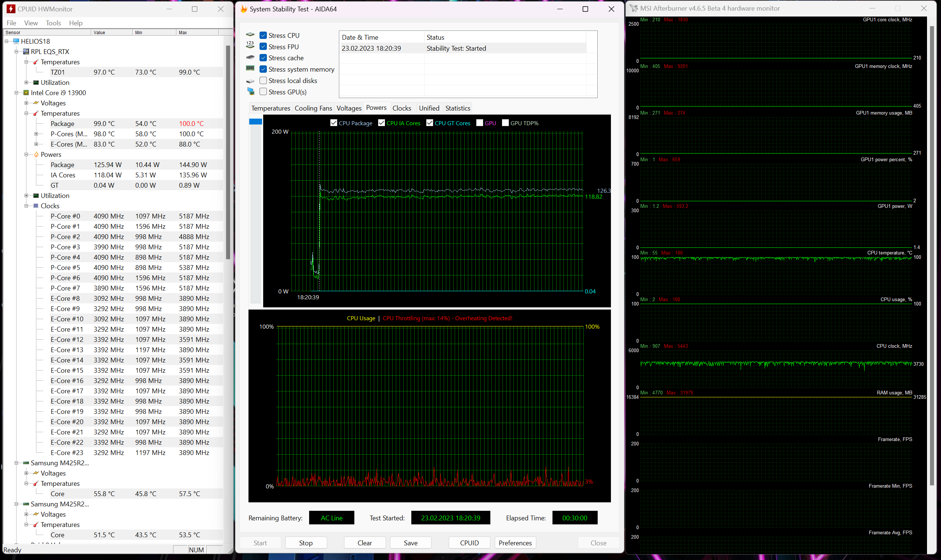Uncheck the Stress cache checkbox
Image resolution: width=941 pixels, height=560 pixels.
click(x=263, y=58)
